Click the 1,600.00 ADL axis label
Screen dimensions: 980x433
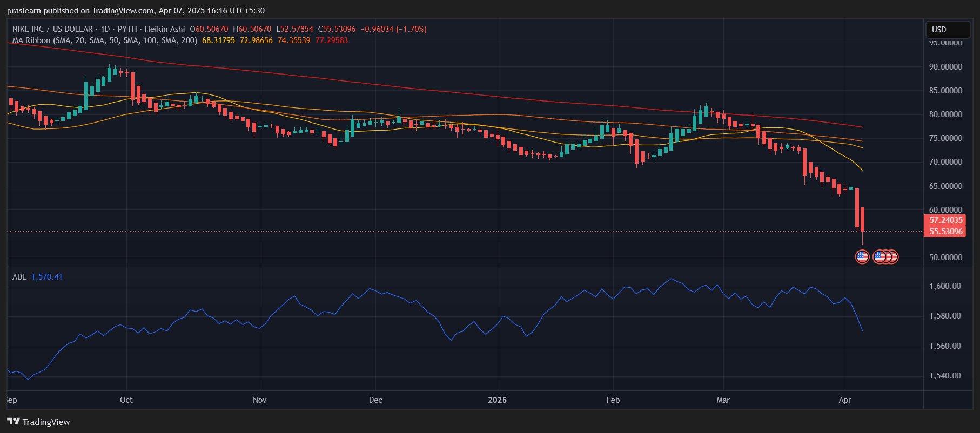pyautogui.click(x=945, y=286)
